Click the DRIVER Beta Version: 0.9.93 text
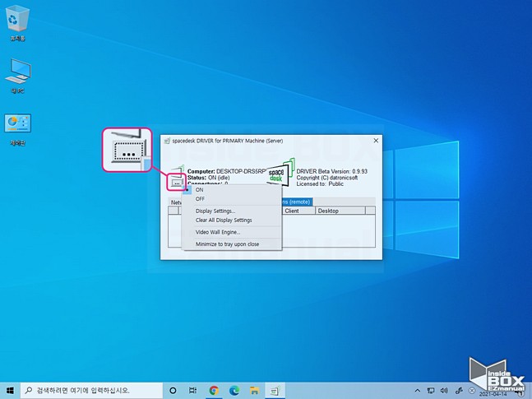The image size is (532, 399). [x=332, y=171]
